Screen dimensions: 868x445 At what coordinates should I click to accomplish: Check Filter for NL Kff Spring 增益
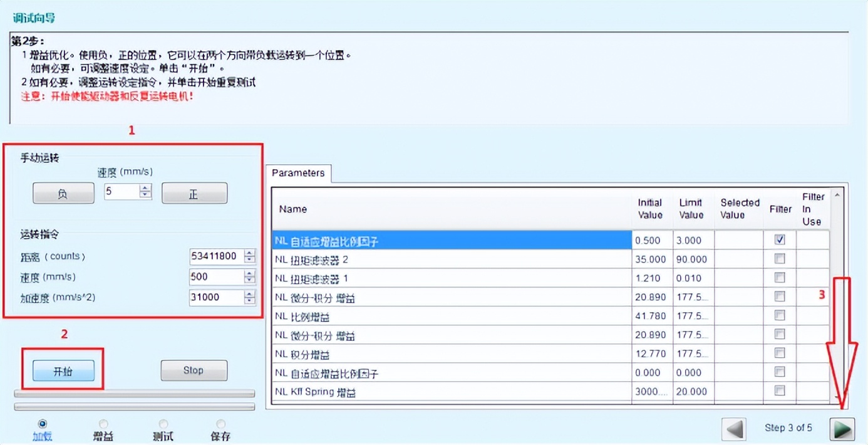780,390
